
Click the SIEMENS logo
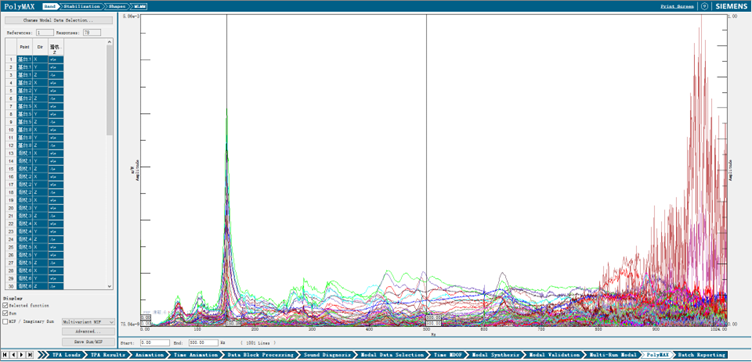click(x=731, y=6)
